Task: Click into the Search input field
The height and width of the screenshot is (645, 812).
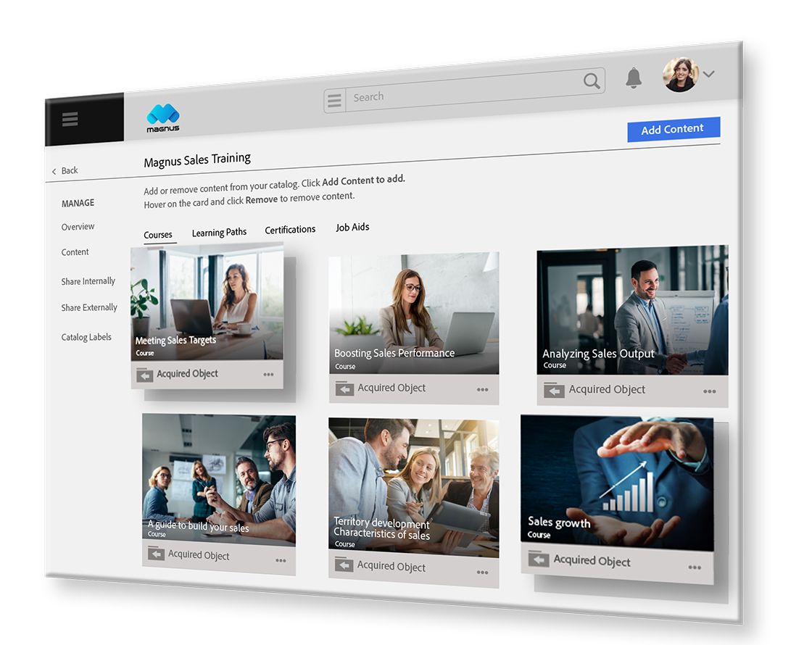Action: click(464, 93)
